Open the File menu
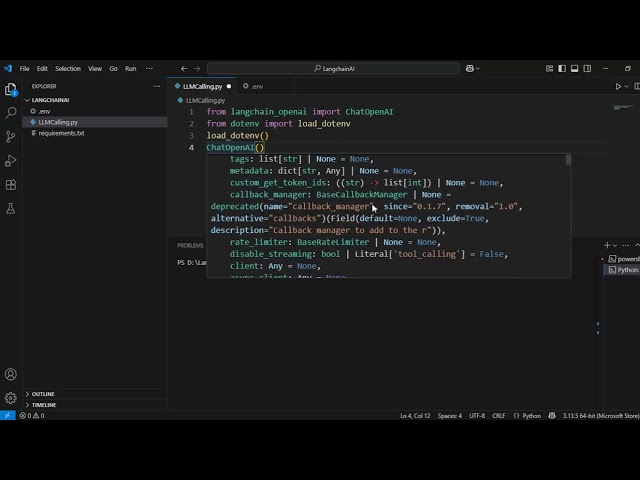This screenshot has width=640, height=480. coord(24,69)
